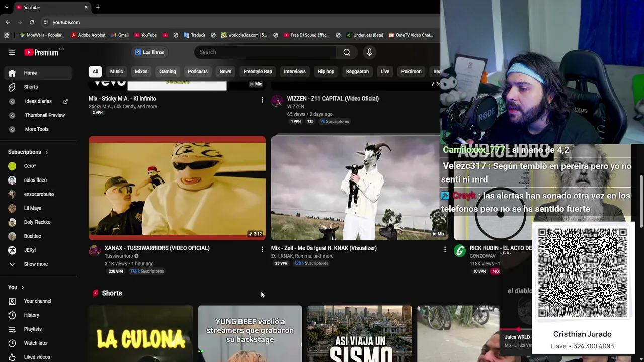The height and width of the screenshot is (362, 644).
Task: Open Mix - Sticky M.A. - Ki Infinito title
Action: click(x=122, y=99)
